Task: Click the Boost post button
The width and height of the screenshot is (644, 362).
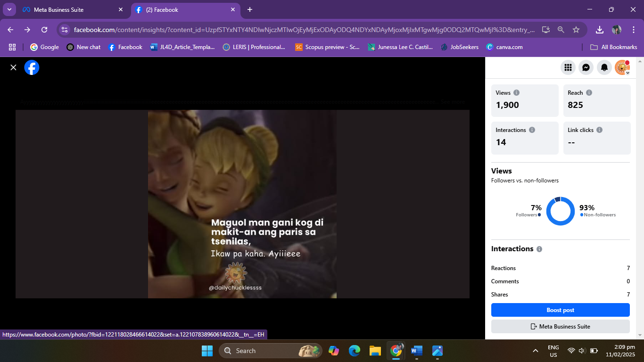Action: coord(561,310)
